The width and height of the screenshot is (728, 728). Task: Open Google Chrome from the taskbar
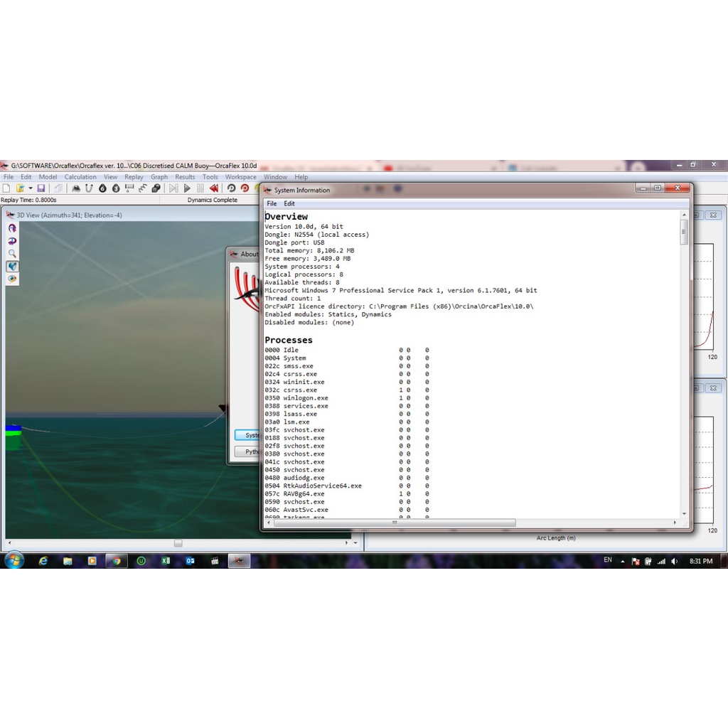[x=116, y=561]
